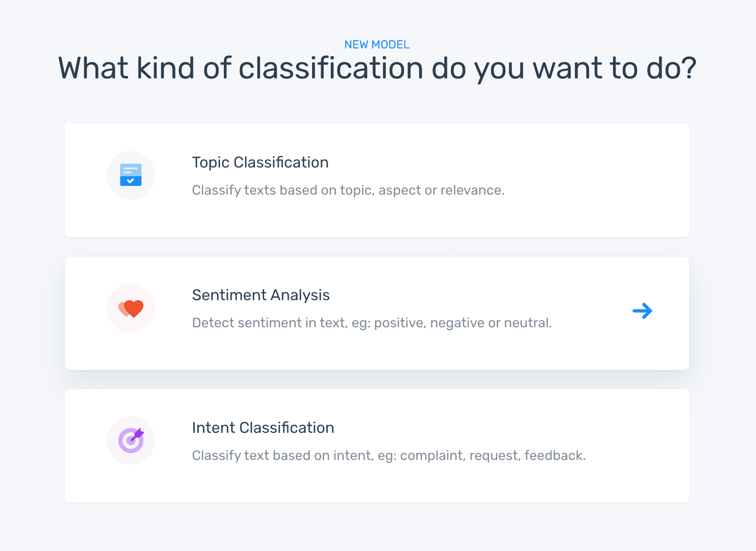756x551 pixels.
Task: Click the "NEW MODEL" label
Action: coord(377,45)
